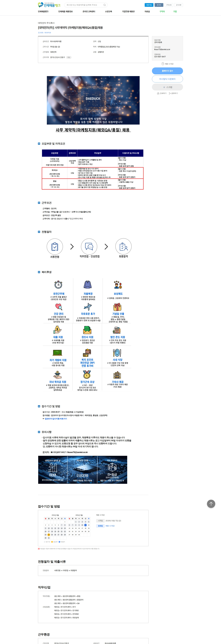Click job number 공고번호 : 19391126
Screen dimensions: 221x644
(x=44, y=33)
